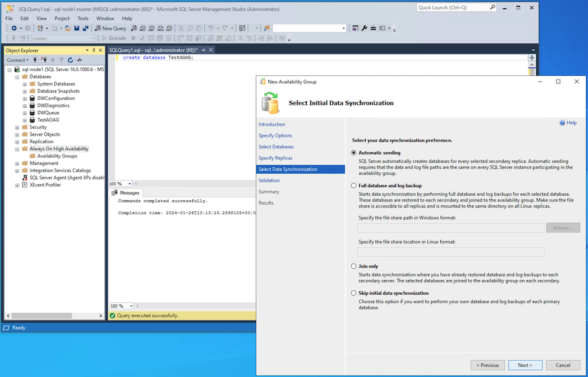Click the Parse checkmark icon
The width and height of the screenshot is (588, 377).
(x=142, y=38)
